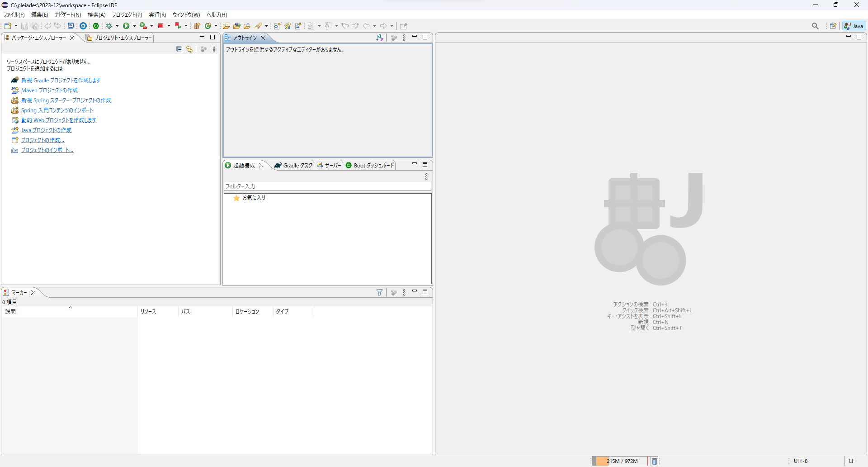Switch to the Gradle タスク tab
868x467 pixels.
pos(293,166)
